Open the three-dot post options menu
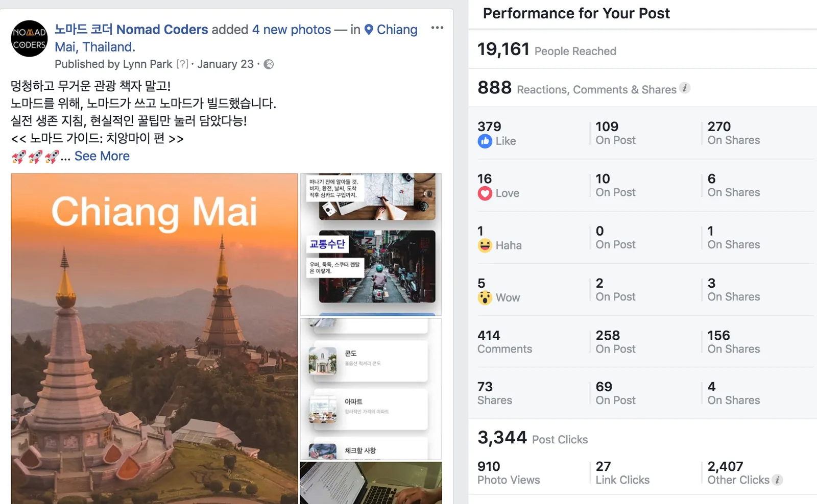Screen dimensions: 817x504 point(437,28)
